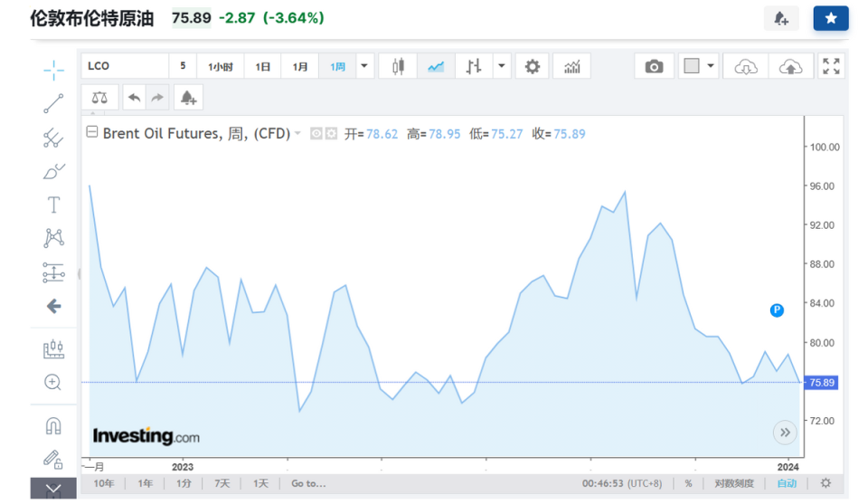The height and width of the screenshot is (504, 868).
Task: Open chart style dropdown arrow
Action: [x=502, y=66]
